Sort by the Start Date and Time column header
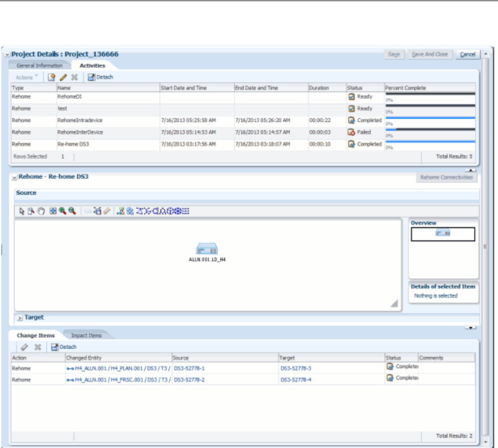 [x=197, y=88]
